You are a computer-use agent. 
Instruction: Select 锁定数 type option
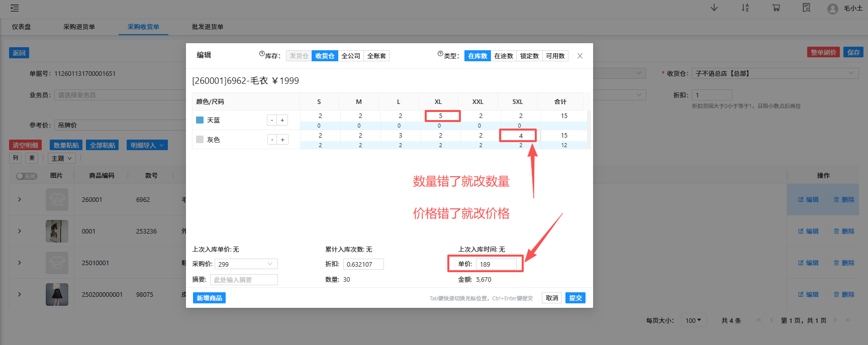coord(529,56)
